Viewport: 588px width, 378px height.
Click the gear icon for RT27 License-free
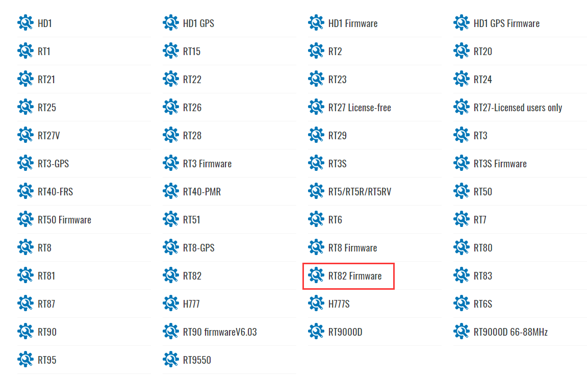pos(316,107)
